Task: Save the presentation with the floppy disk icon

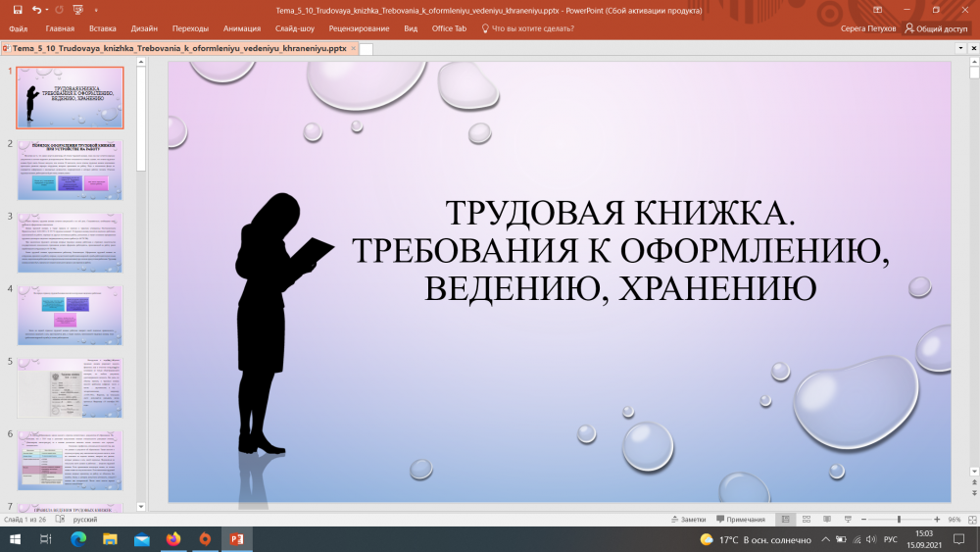Action: coord(19,9)
